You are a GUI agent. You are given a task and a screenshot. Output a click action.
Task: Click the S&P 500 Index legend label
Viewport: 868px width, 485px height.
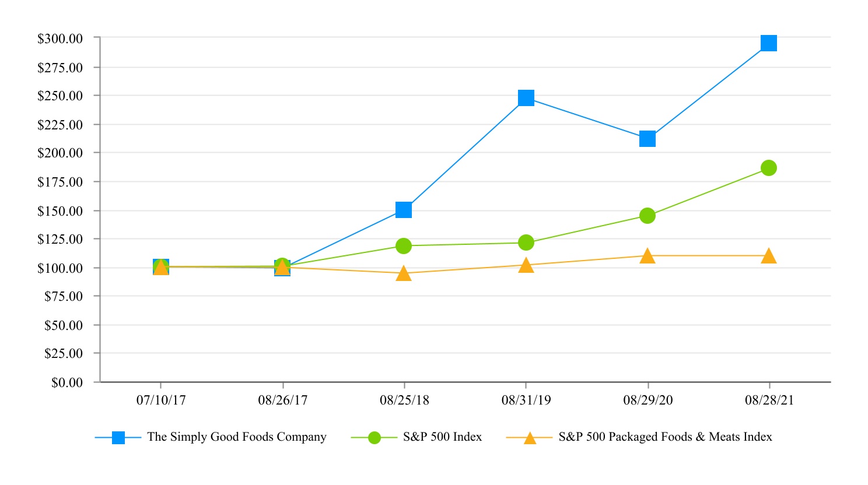442,437
